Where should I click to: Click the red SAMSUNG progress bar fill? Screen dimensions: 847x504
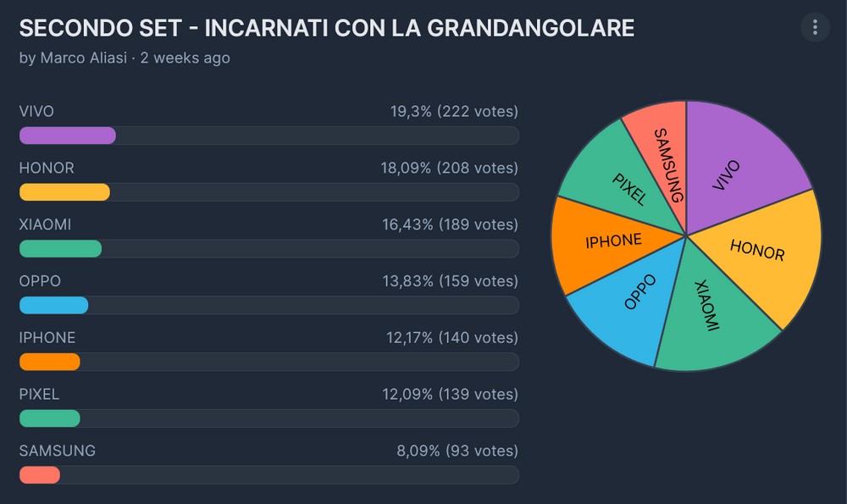39,474
